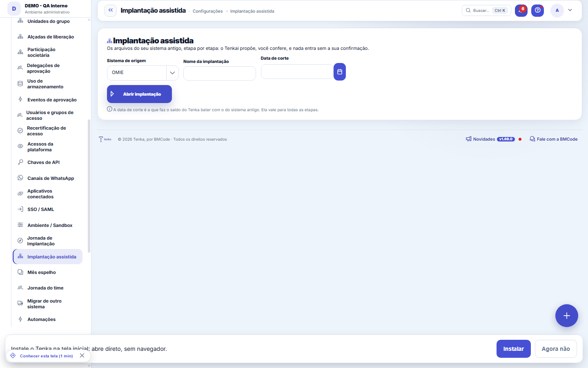Click the Recertificação de acesso check icon
This screenshot has height=368, width=588.
[20, 131]
